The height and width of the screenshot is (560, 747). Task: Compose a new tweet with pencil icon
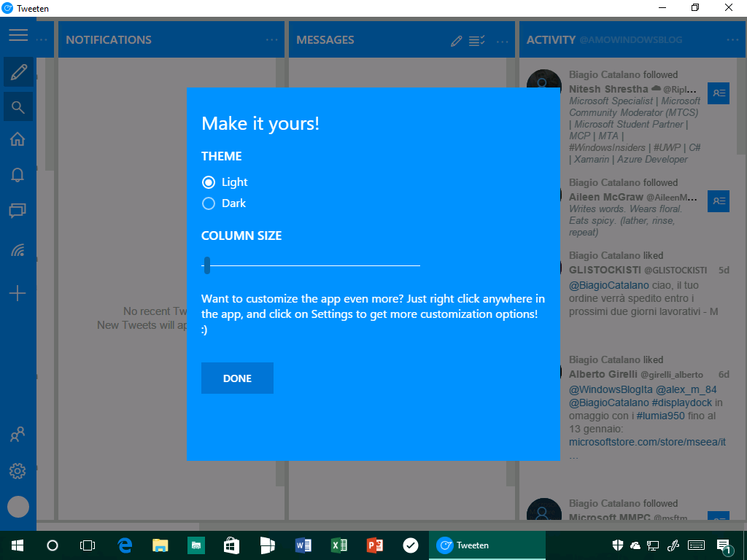(x=18, y=72)
